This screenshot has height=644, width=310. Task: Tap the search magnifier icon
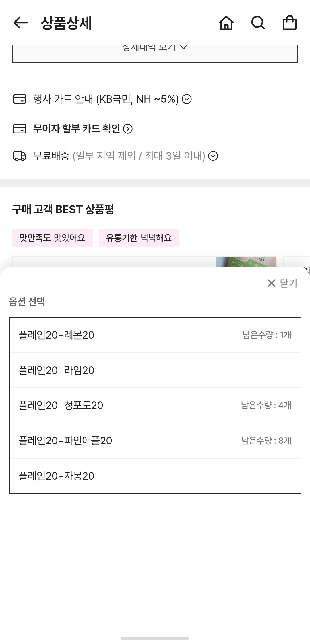point(258,23)
